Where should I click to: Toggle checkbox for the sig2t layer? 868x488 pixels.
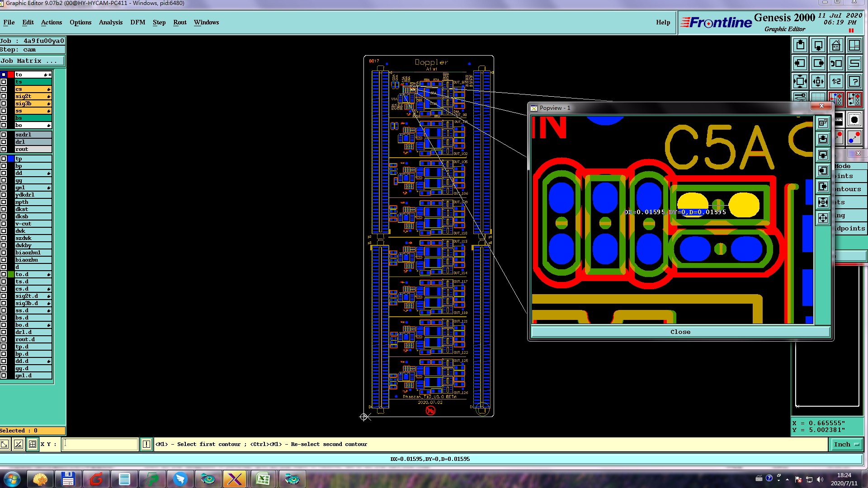point(4,96)
